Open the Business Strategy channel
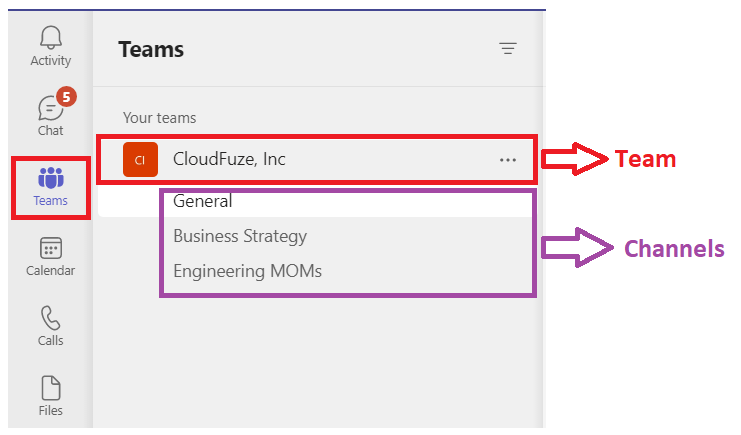 click(x=240, y=236)
